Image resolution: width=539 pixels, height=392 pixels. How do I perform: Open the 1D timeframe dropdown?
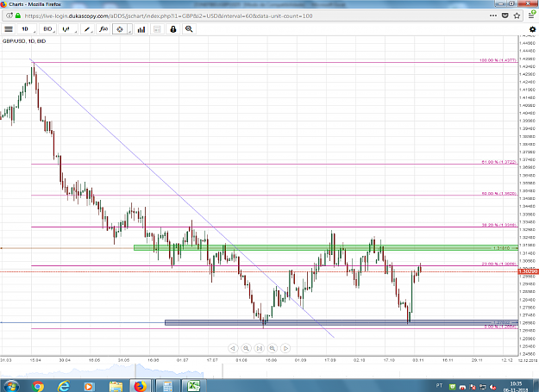tap(27, 29)
